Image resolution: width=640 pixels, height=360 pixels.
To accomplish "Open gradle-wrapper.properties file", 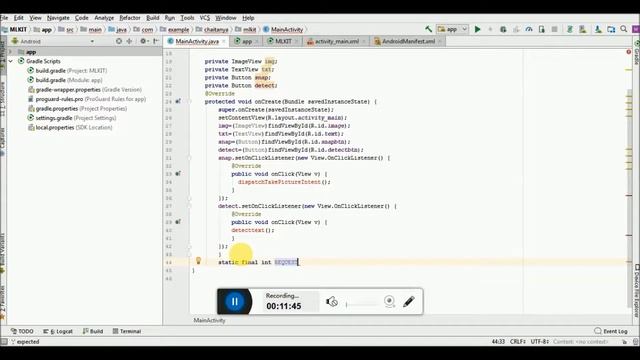I will (85, 89).
